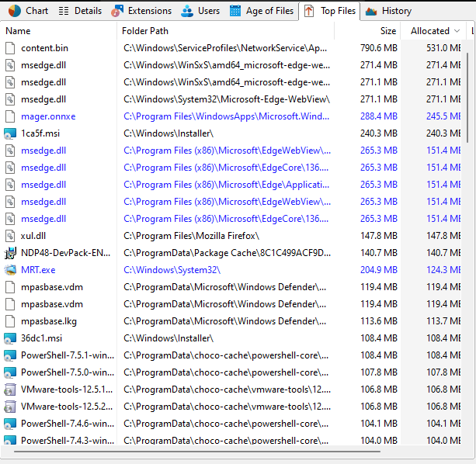Click the 36dc1.msi installer icon
Image resolution: width=476 pixels, height=464 pixels.
tap(10, 338)
